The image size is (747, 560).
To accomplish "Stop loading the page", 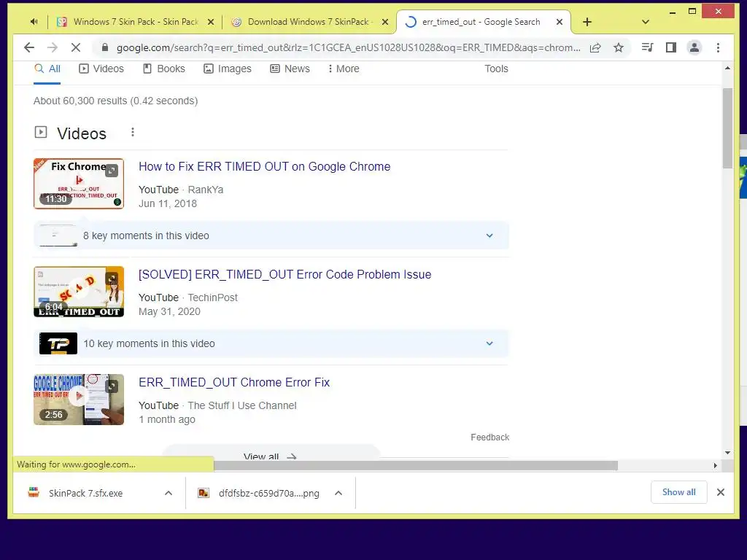I will coord(75,47).
